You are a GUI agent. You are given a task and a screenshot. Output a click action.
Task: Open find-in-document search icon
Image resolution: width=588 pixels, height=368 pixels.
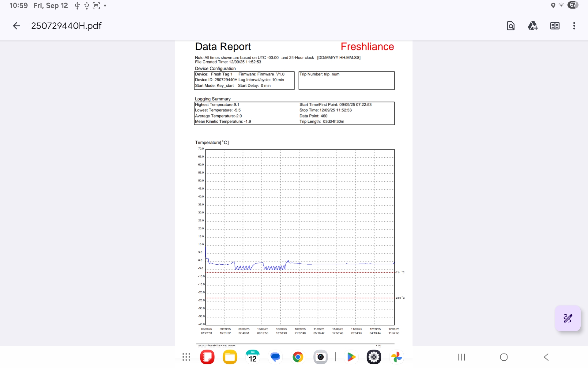(x=511, y=26)
